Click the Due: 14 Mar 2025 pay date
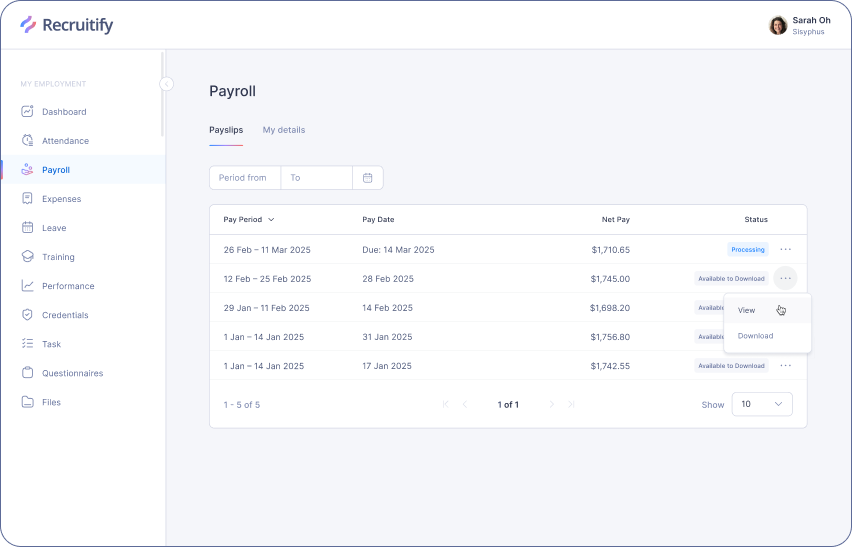Screen dimensions: 852x547 click(398, 250)
